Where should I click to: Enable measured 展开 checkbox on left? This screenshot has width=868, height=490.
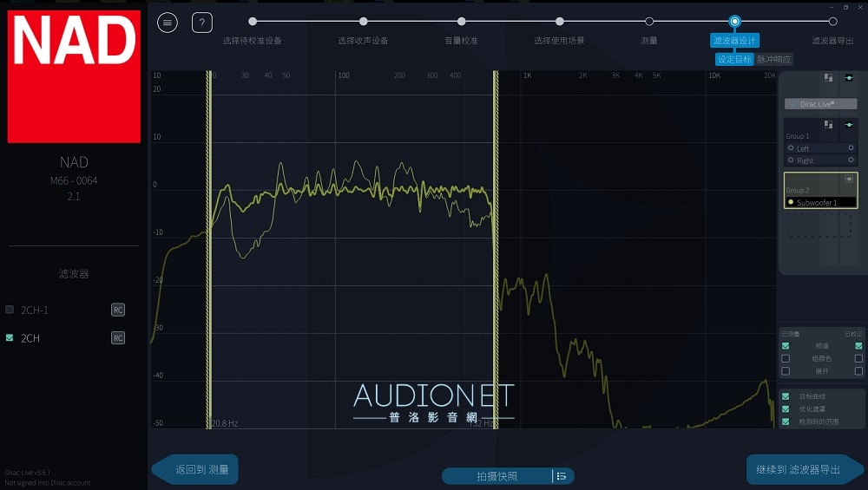pos(786,371)
